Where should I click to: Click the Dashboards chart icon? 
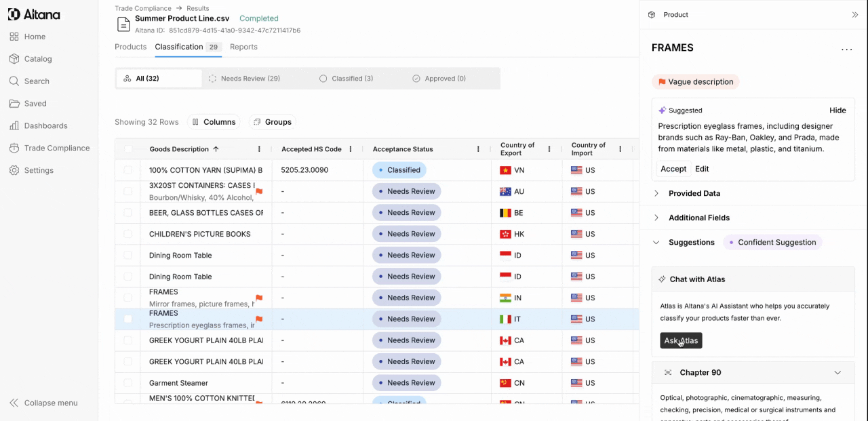pyautogui.click(x=14, y=125)
